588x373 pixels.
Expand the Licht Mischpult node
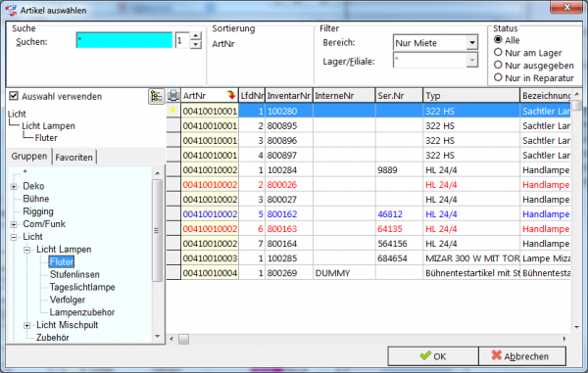point(27,325)
